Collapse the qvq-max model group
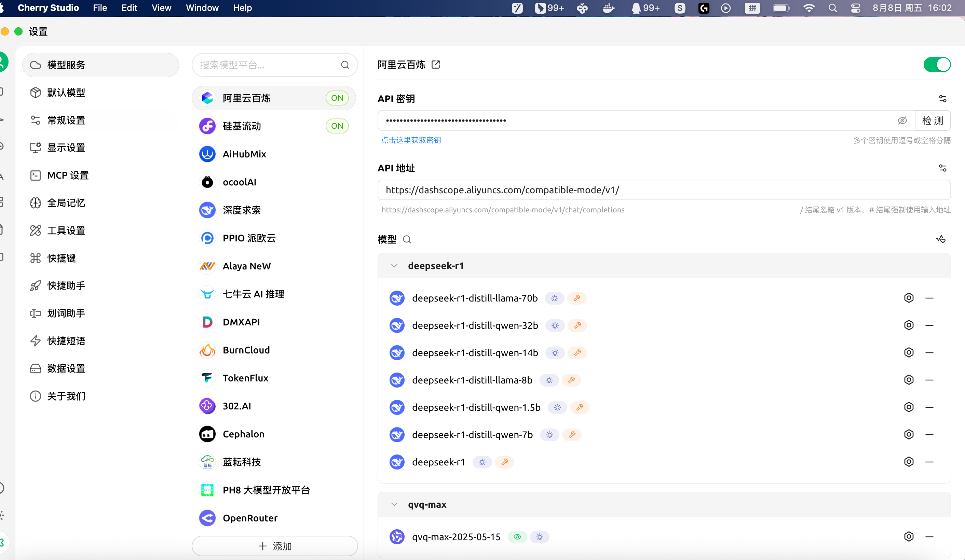 (394, 504)
